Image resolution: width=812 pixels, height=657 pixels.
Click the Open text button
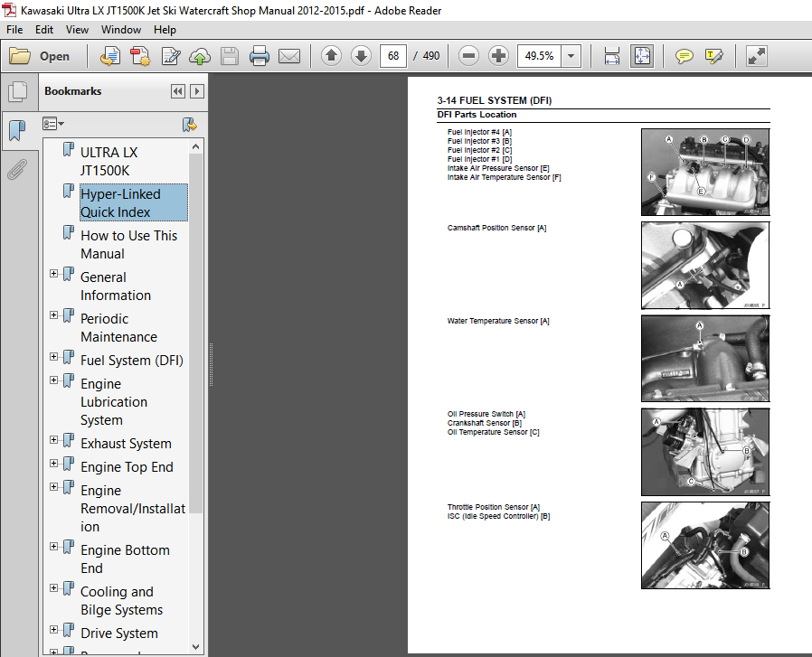point(54,56)
